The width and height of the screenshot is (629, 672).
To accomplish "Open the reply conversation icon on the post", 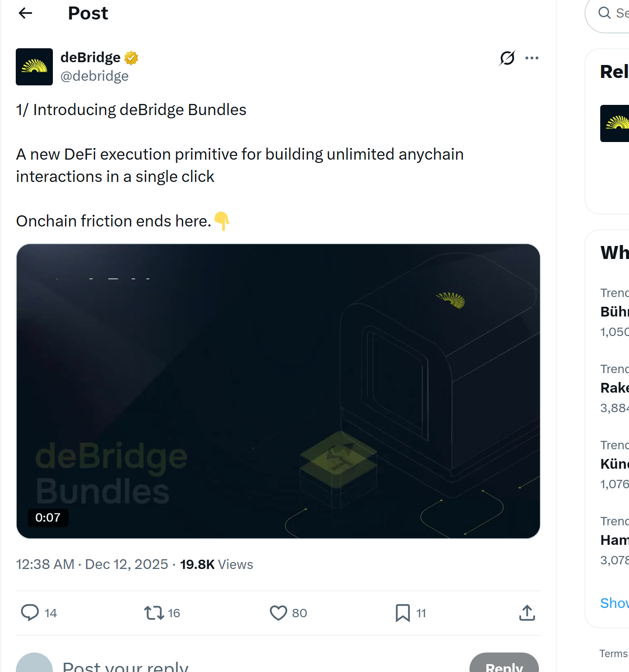I will (30, 613).
